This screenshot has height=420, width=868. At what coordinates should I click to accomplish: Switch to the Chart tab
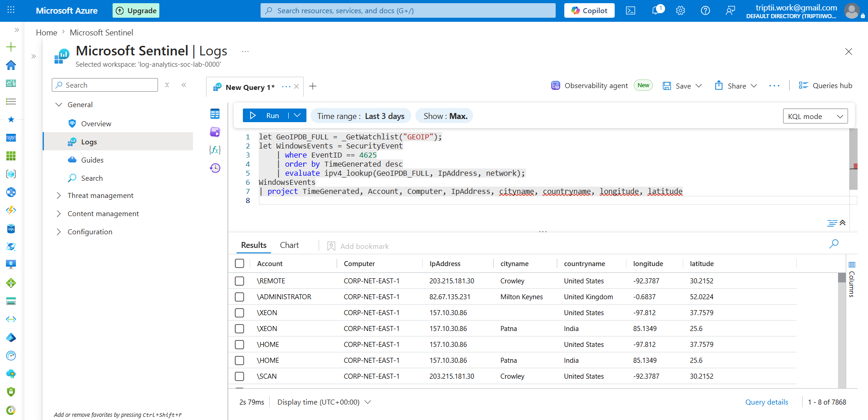point(289,245)
